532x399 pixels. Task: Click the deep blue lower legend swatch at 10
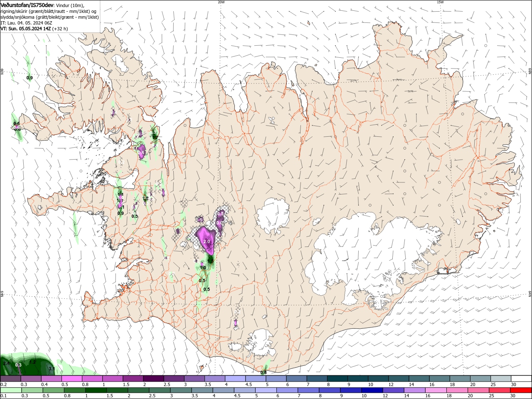[372, 390]
